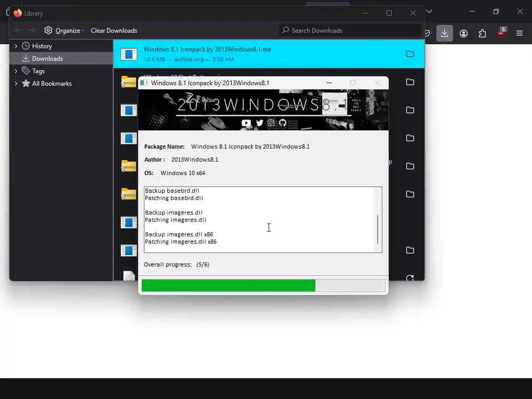
Task: Select History in the Library sidebar
Action: (42, 46)
